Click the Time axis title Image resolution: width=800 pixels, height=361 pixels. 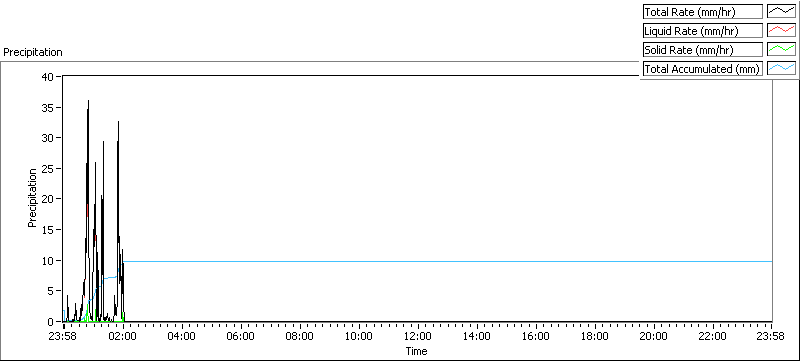[416, 351]
